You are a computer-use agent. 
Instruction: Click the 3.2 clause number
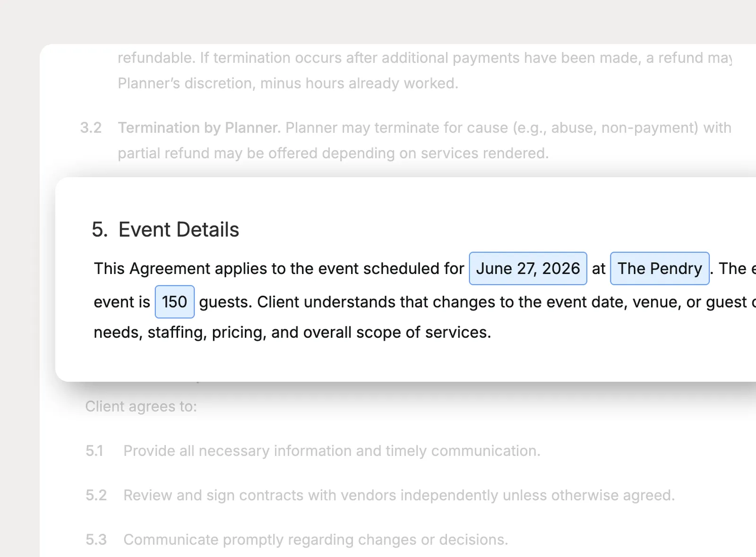91,128
